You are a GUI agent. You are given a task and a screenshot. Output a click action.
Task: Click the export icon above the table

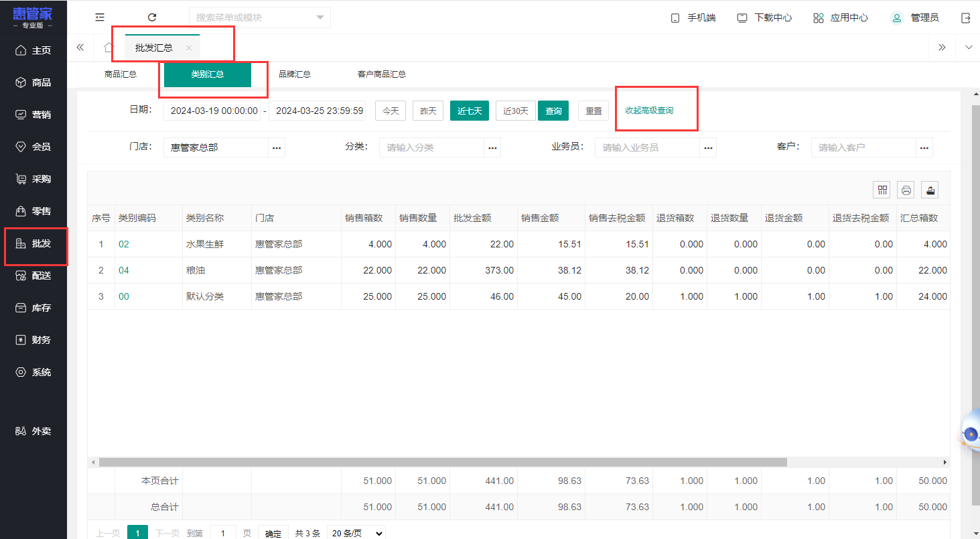click(x=930, y=190)
